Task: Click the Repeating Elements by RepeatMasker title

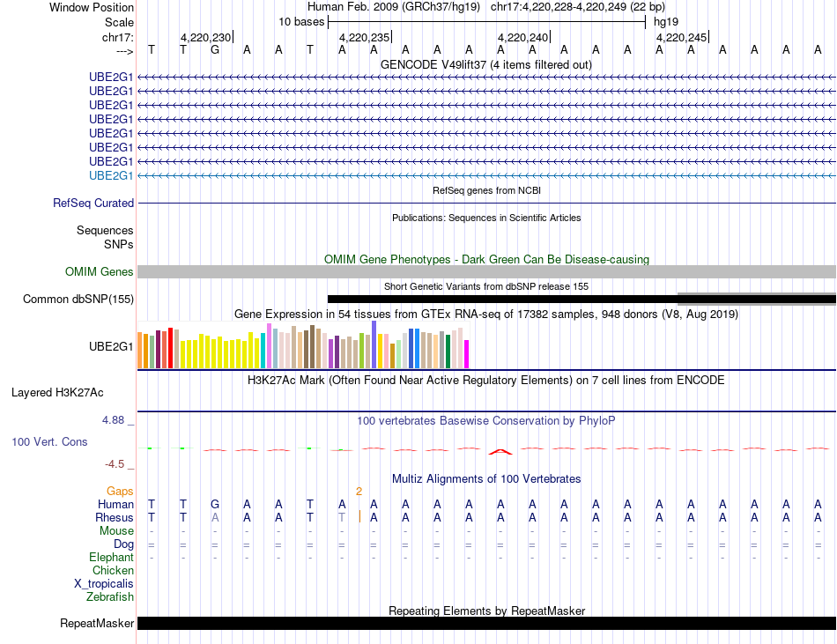Action: tap(486, 611)
